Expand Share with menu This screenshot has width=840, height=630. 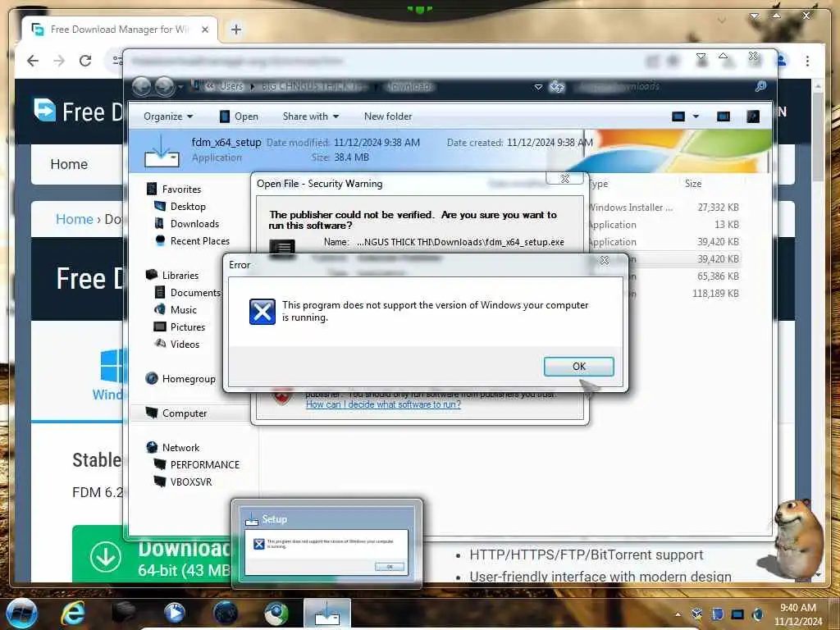click(x=311, y=116)
